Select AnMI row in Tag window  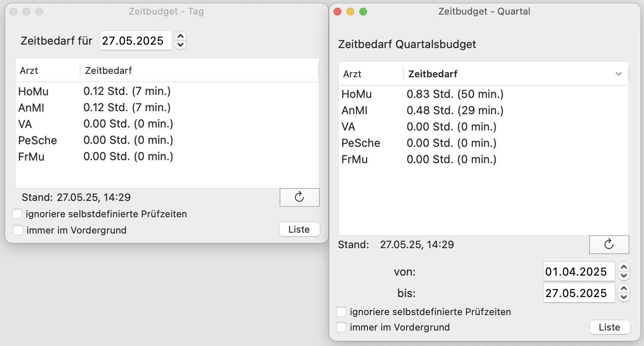[x=167, y=107]
